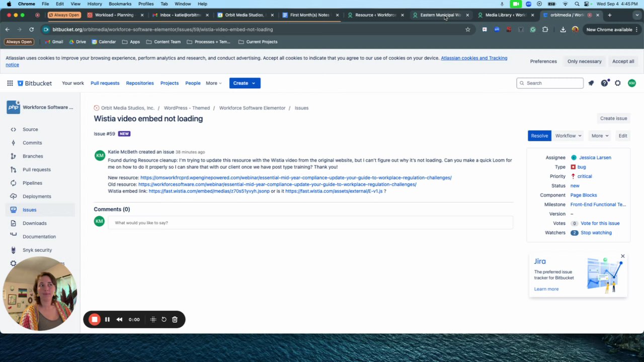Click the Edit issue button
The image size is (644, 362).
coord(623,136)
